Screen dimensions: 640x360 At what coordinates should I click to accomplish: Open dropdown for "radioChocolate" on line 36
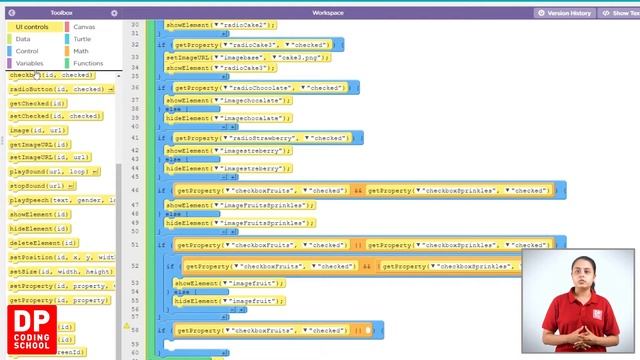click(225, 88)
